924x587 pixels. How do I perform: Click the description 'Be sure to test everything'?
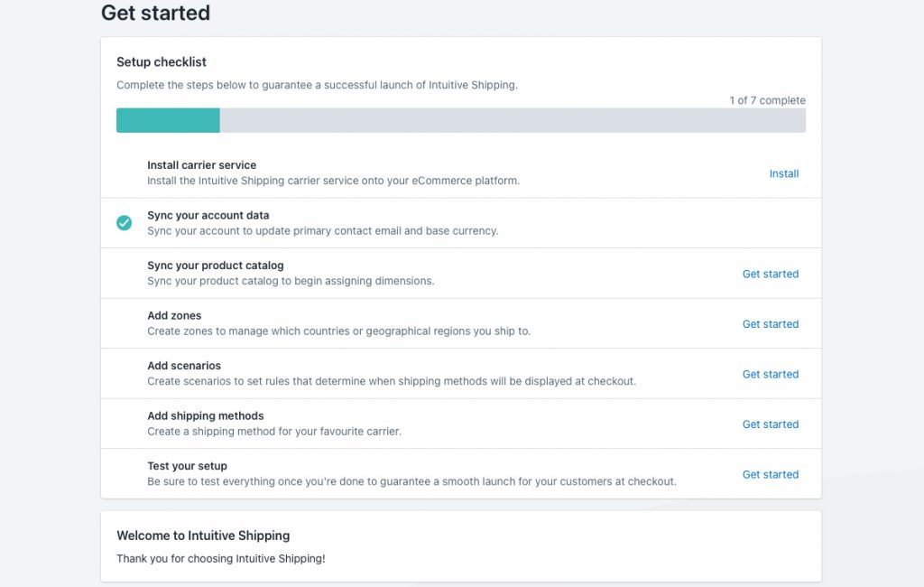pyautogui.click(x=411, y=481)
